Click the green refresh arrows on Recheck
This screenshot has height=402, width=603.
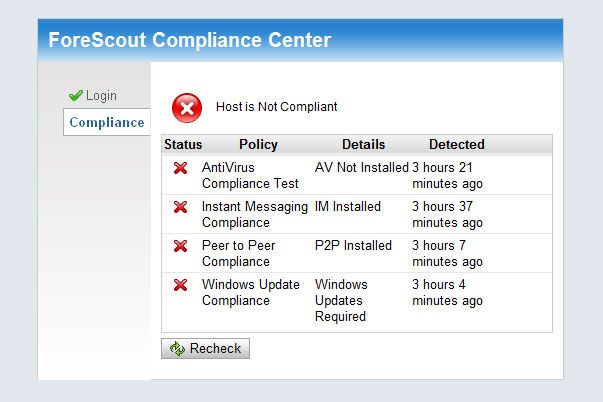pos(177,349)
